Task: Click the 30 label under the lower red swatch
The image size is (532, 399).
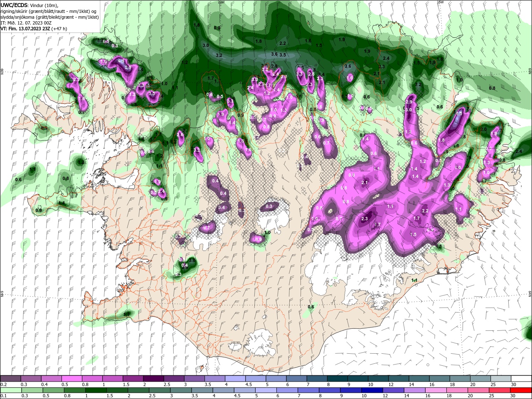Action: click(x=514, y=396)
